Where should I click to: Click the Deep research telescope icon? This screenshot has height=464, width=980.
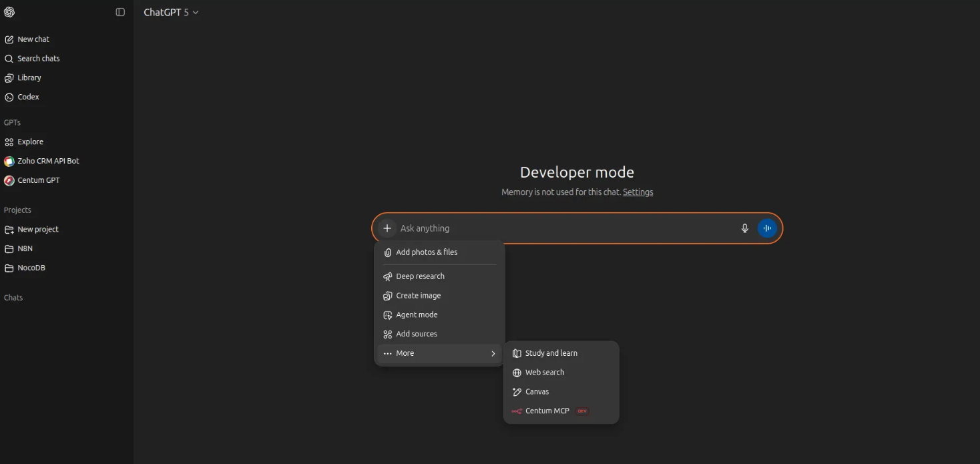coord(388,276)
